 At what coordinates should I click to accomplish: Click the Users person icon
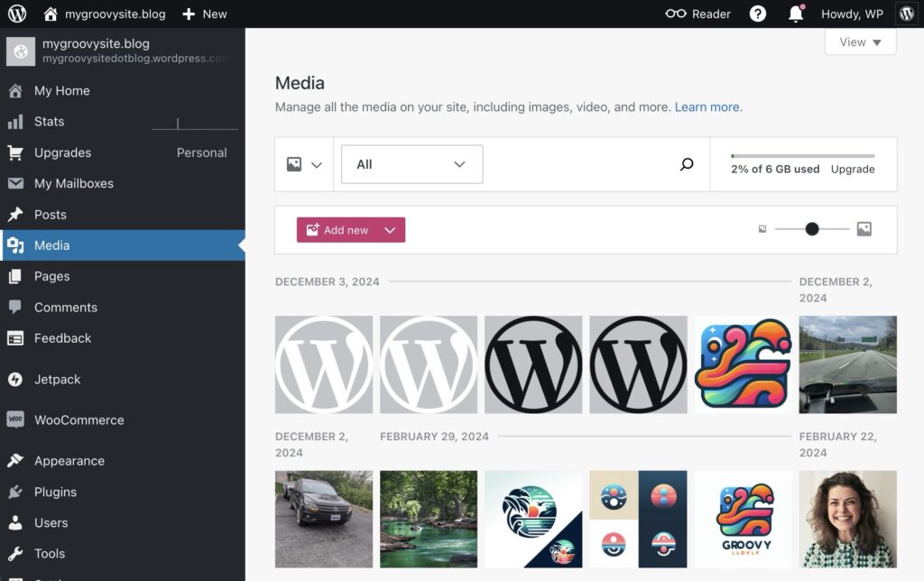[15, 522]
